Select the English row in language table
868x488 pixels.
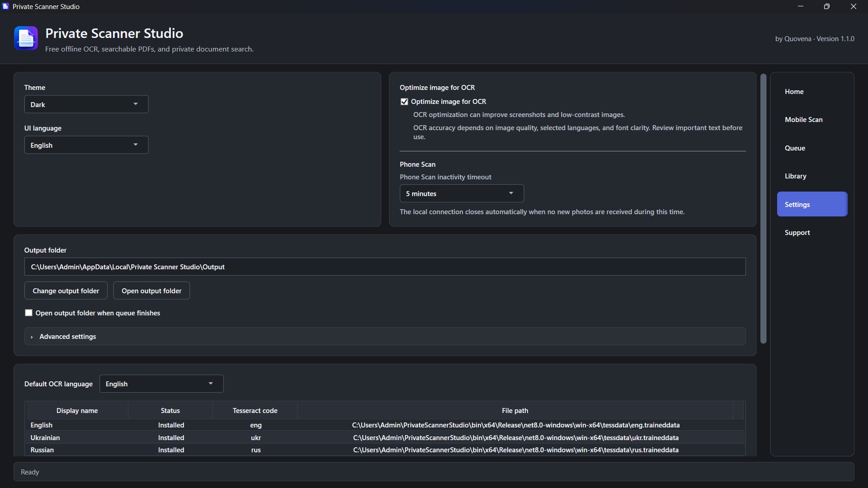pos(385,425)
